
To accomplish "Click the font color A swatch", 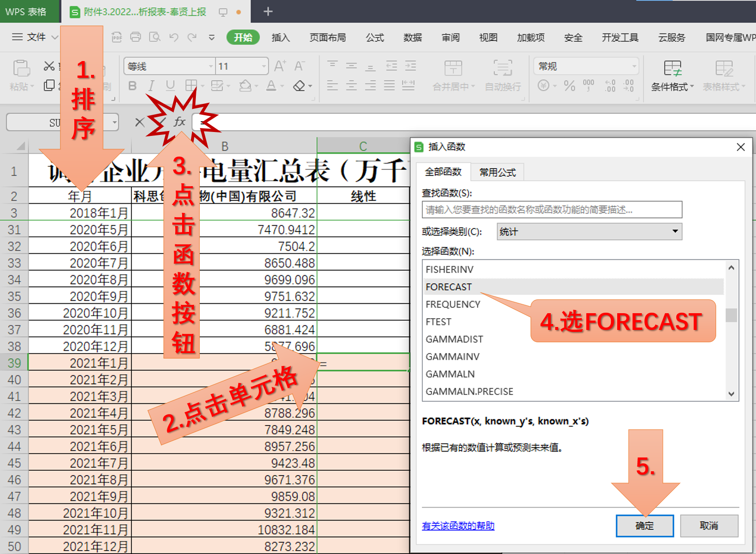I will point(271,86).
